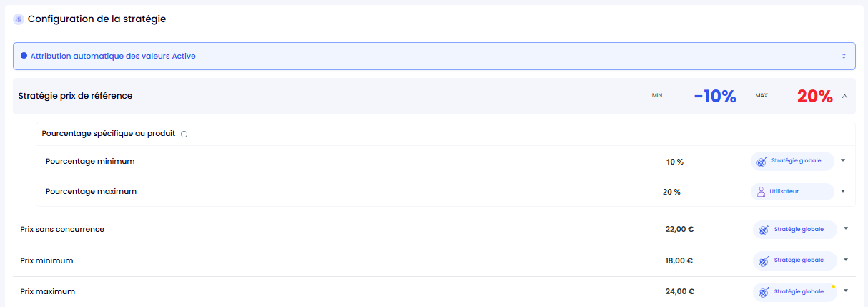Image resolution: width=868 pixels, height=307 pixels.
Task: Open dropdown arrow for Prix sans concurrence
Action: 845,228
